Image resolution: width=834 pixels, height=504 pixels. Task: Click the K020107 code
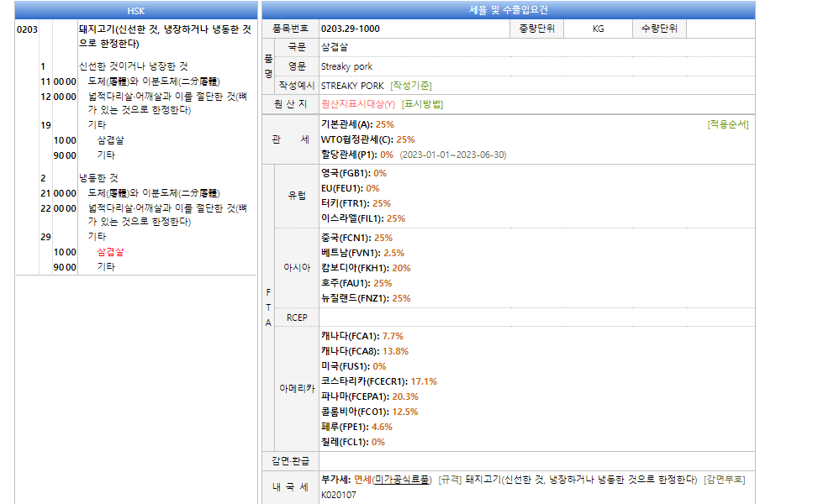click(x=338, y=495)
